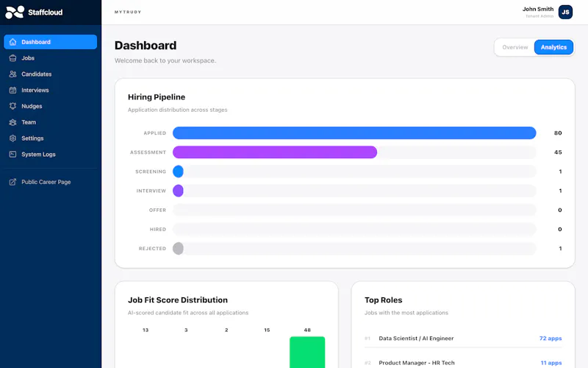
Task: Click the Hiring Pipeline heading
Action: click(x=157, y=97)
